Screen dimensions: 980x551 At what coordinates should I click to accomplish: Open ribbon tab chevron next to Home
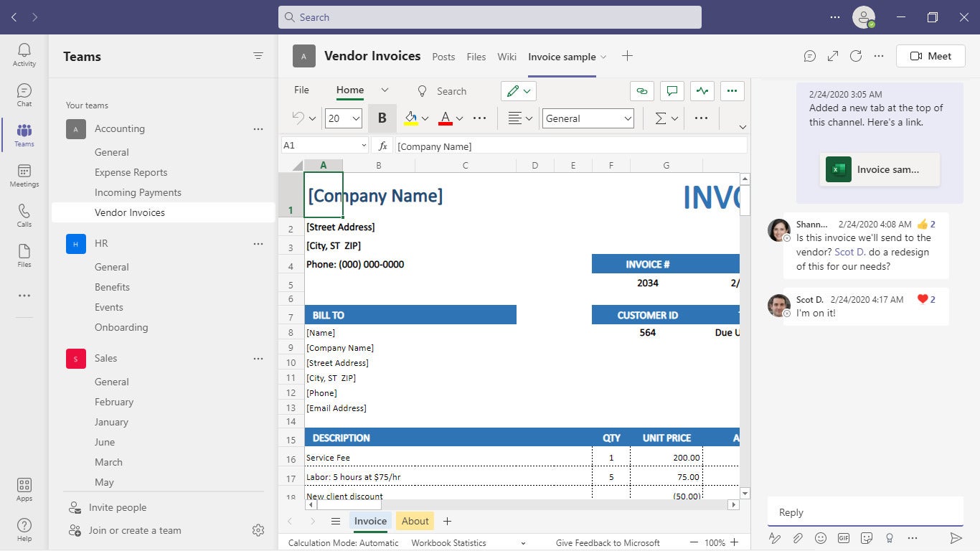click(385, 90)
